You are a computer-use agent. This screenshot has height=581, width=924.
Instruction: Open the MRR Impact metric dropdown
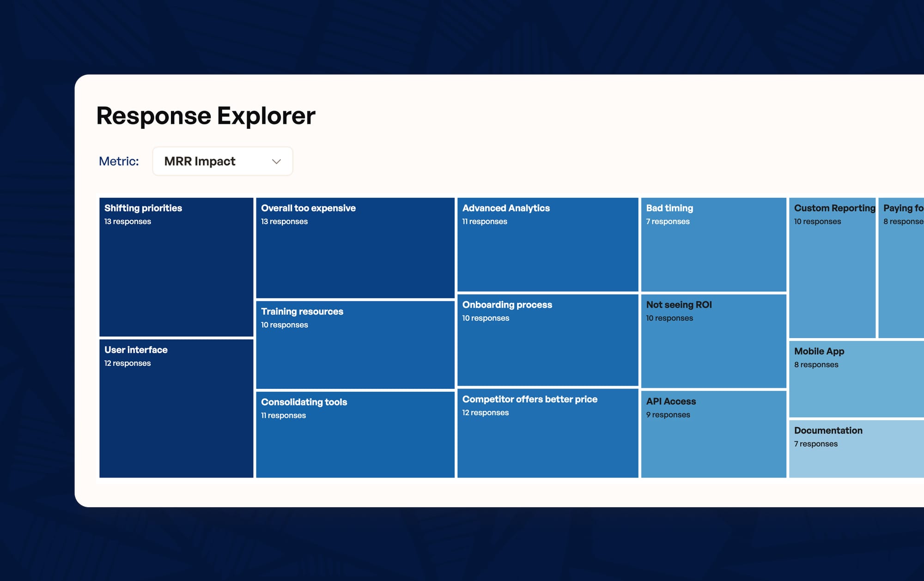tap(222, 161)
